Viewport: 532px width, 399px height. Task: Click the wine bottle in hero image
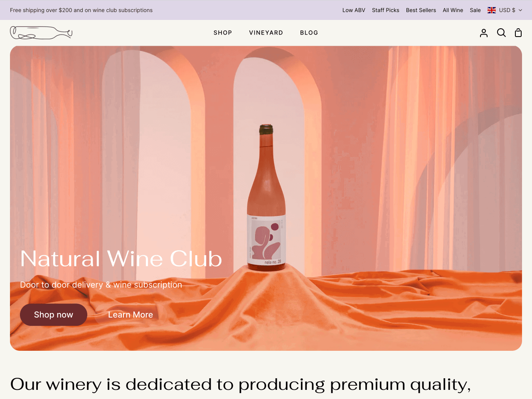coord(266,198)
